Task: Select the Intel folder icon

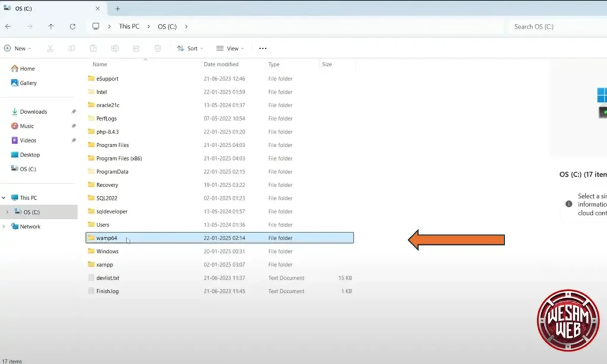Action: tap(91, 92)
